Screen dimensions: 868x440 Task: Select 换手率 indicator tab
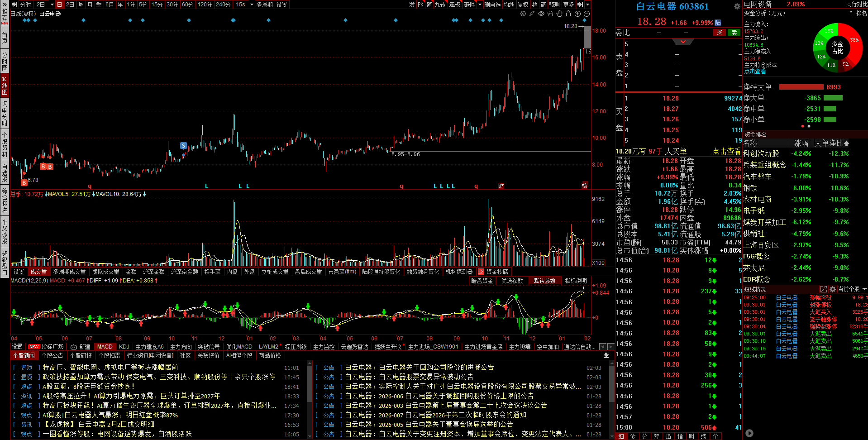coord(212,272)
